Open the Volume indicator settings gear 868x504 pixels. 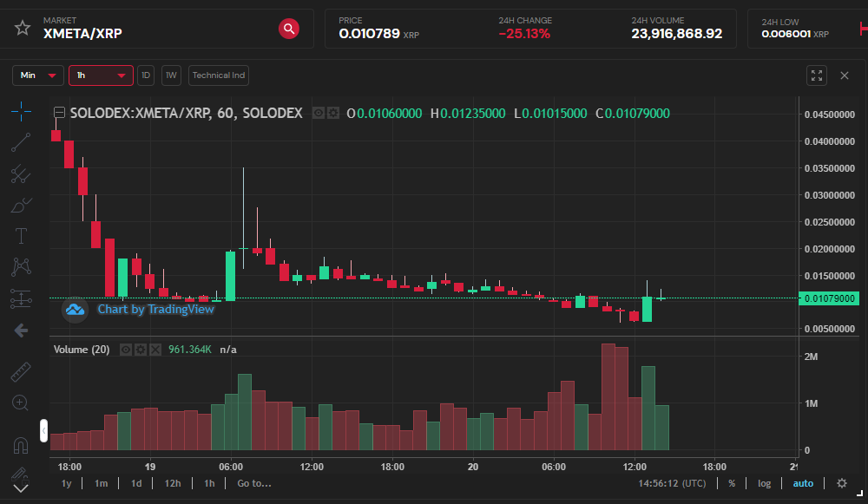141,350
